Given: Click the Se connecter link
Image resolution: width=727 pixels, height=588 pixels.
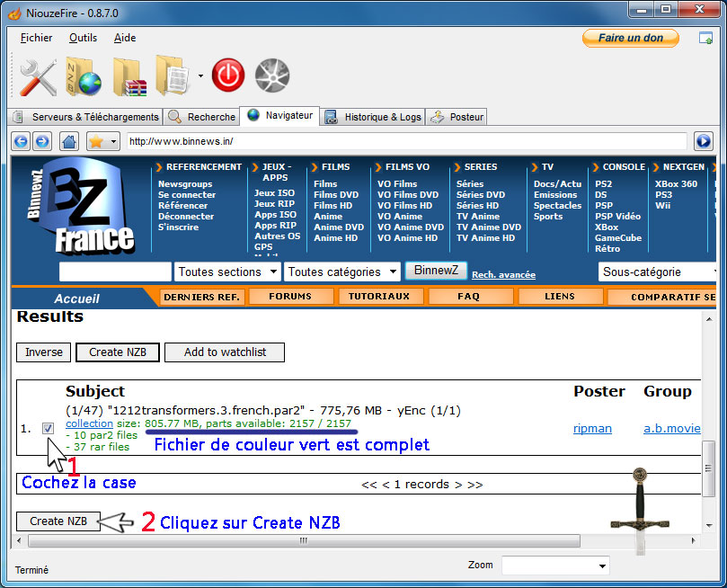Looking at the screenshot, I should click(x=187, y=195).
